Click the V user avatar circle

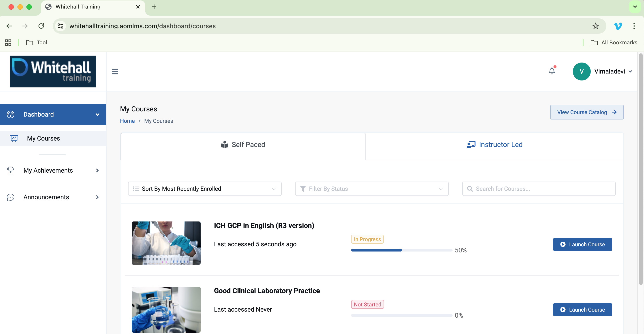[582, 71]
